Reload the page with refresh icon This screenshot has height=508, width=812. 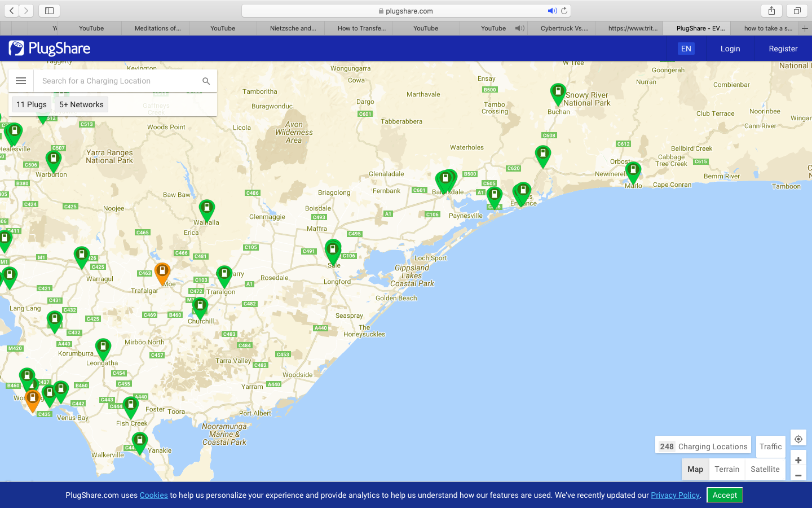[x=564, y=11]
